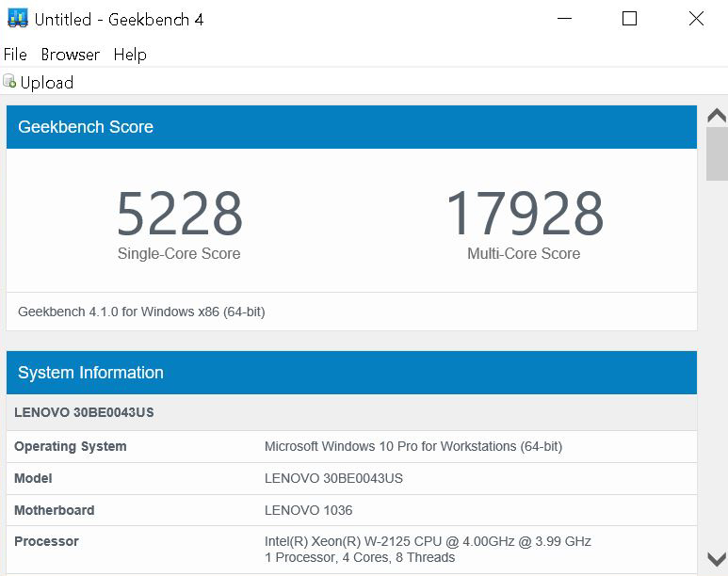The image size is (728, 576).
Task: Click the Geekbench 4.1.0 version text
Action: pyautogui.click(x=141, y=312)
